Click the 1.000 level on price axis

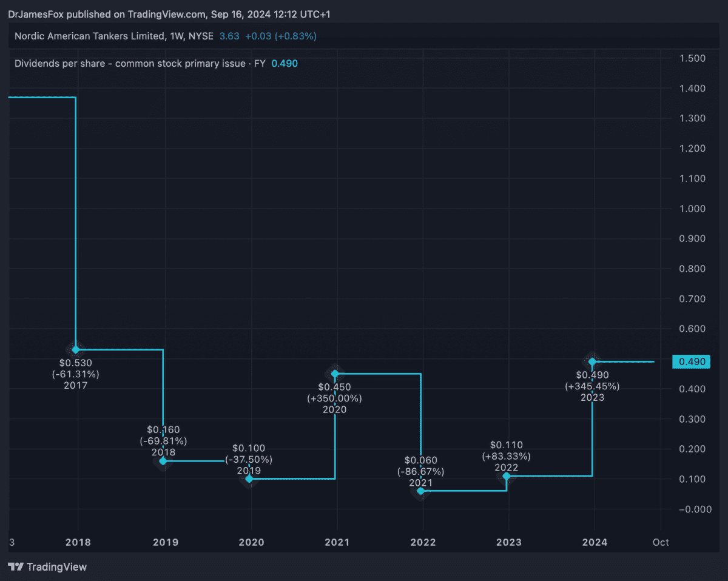pyautogui.click(x=692, y=209)
